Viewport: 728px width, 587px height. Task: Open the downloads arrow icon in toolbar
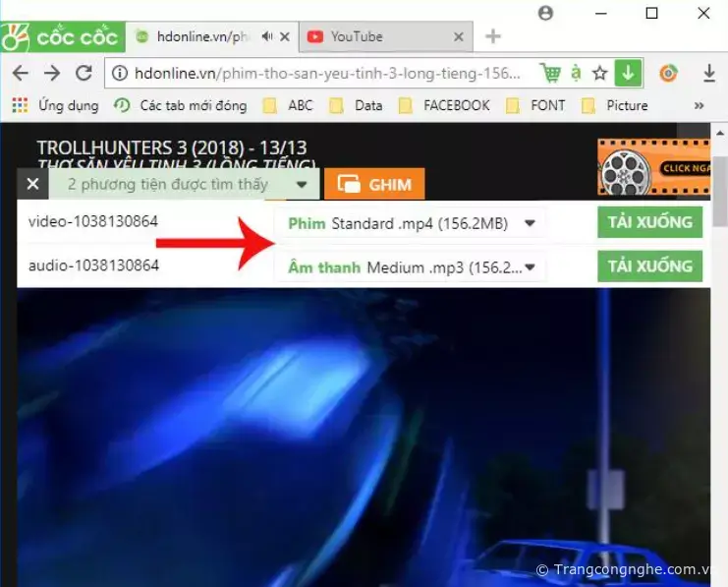click(709, 74)
